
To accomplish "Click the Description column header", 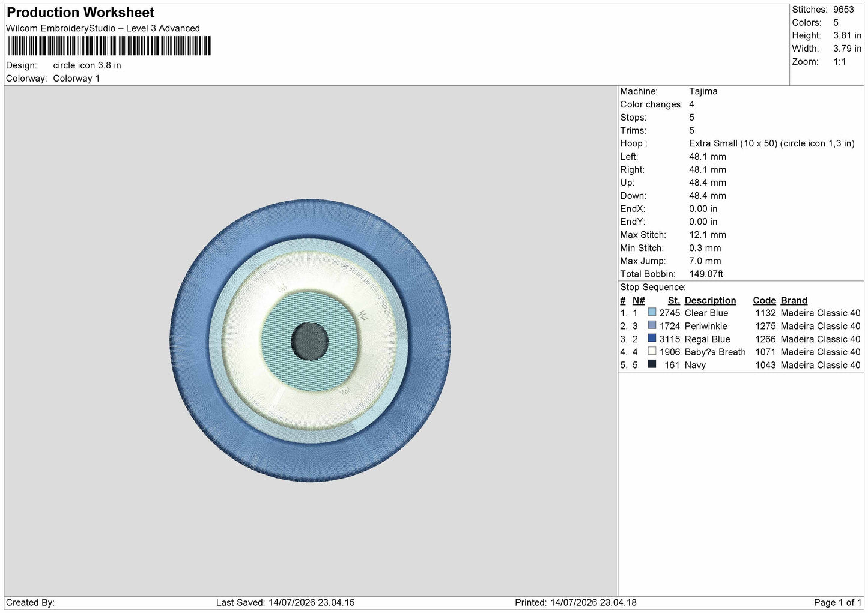I will pyautogui.click(x=710, y=300).
